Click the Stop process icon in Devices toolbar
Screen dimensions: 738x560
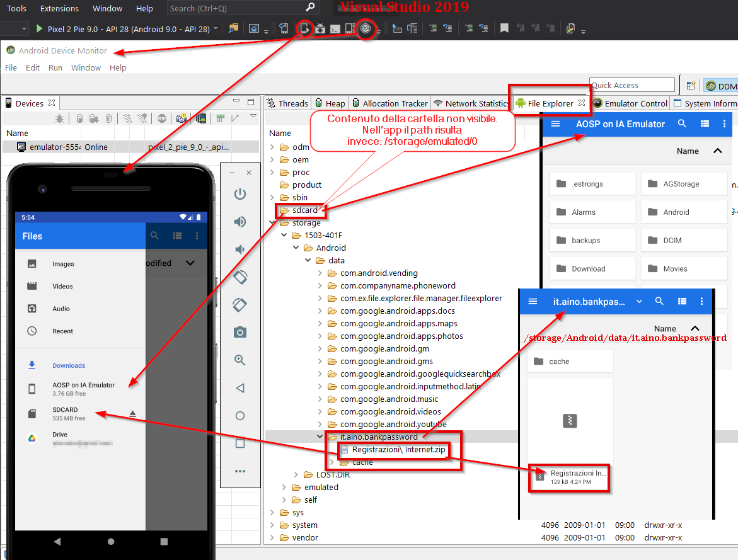pos(163,117)
